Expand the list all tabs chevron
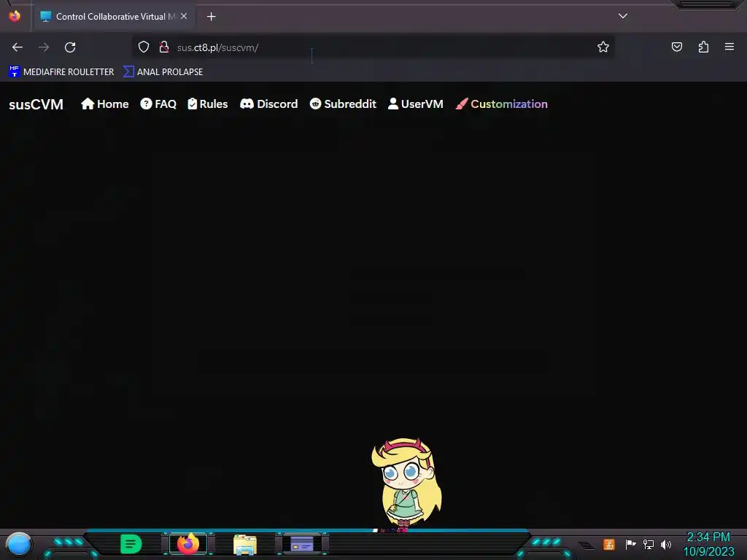Viewport: 747px width, 560px height. [x=623, y=16]
